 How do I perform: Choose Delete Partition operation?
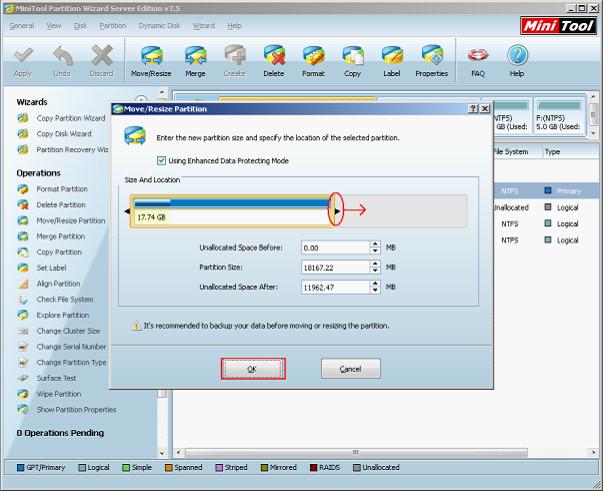(52, 205)
